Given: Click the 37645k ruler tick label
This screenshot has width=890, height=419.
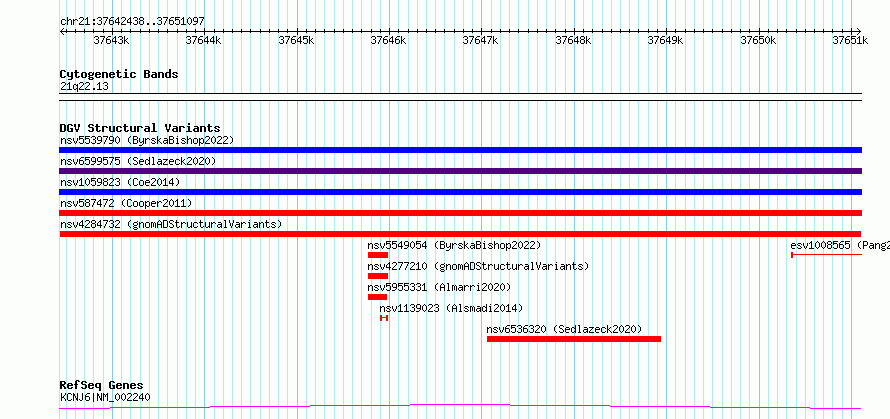Looking at the screenshot, I should coord(296,40).
